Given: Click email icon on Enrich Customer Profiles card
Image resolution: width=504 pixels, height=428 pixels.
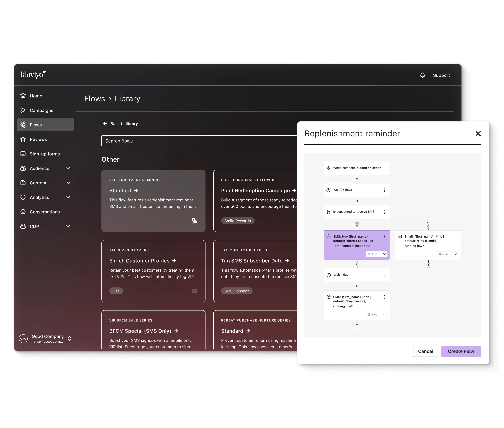Looking at the screenshot, I should pyautogui.click(x=194, y=291).
